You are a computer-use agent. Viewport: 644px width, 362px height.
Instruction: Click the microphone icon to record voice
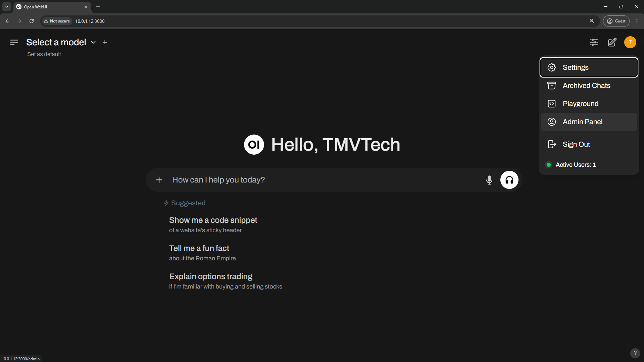(489, 180)
